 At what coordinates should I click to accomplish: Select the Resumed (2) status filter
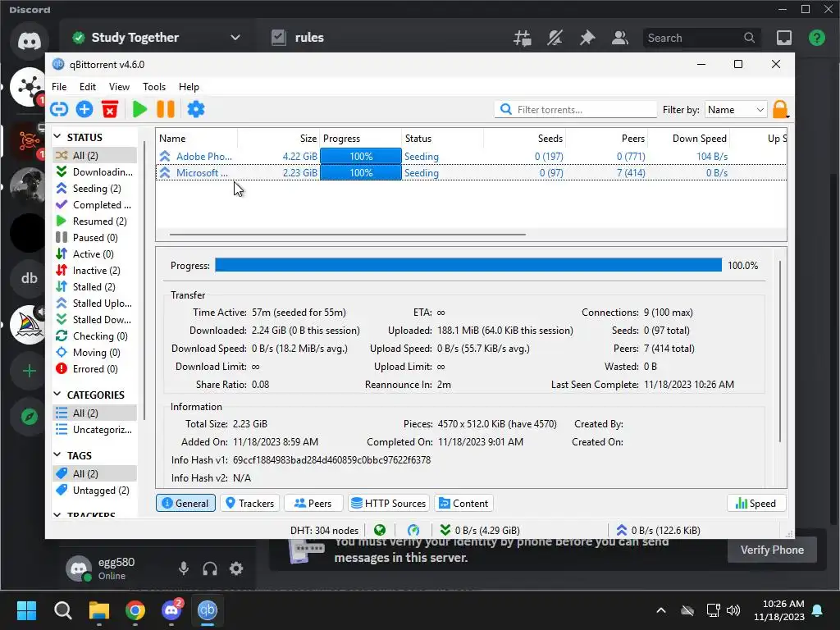tap(95, 221)
